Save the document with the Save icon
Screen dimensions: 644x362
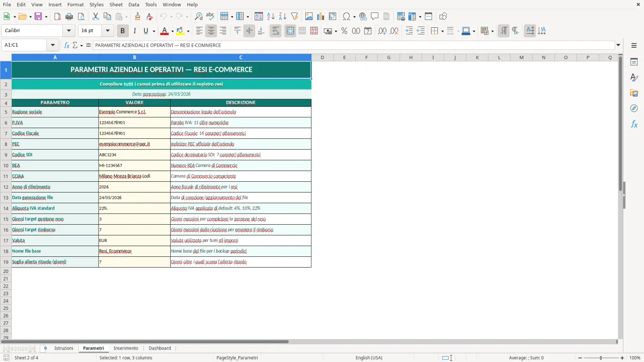pos(38,17)
